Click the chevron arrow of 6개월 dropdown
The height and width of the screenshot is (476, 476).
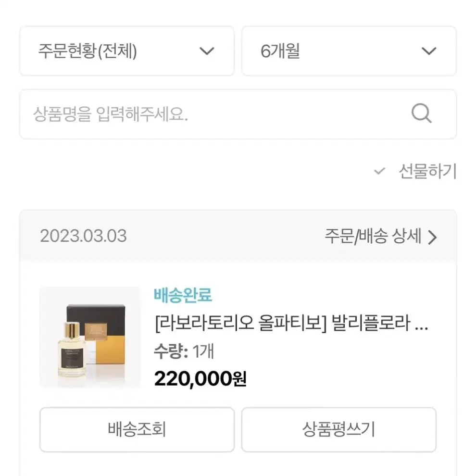pos(429,51)
